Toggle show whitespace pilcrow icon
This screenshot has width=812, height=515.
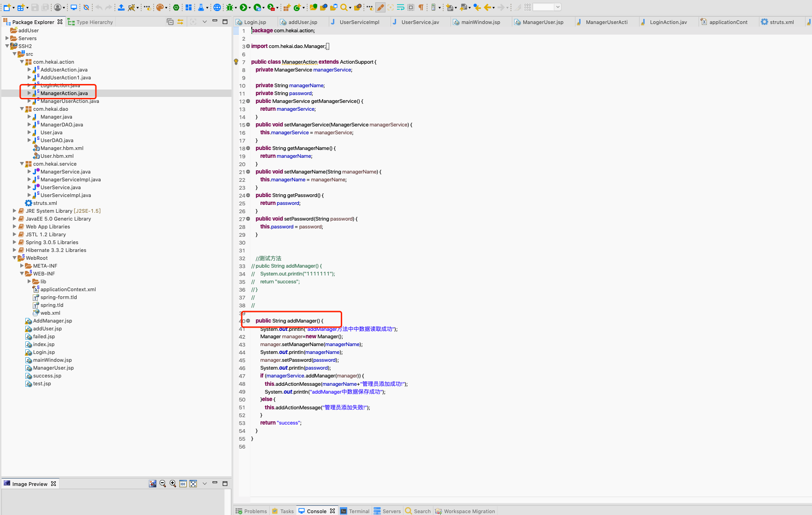(421, 7)
